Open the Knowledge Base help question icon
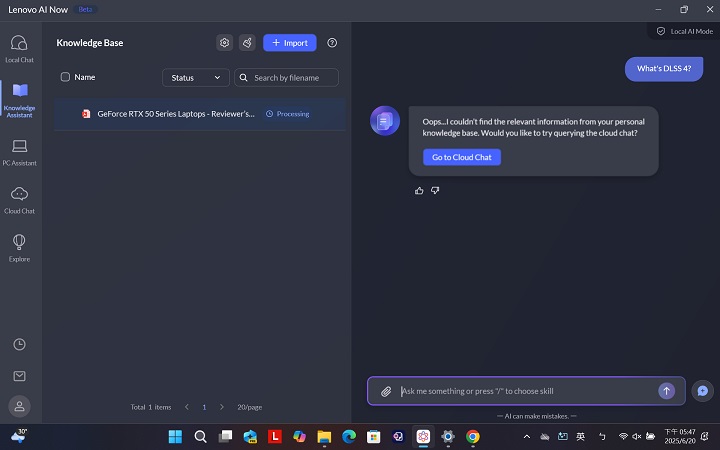 [332, 43]
